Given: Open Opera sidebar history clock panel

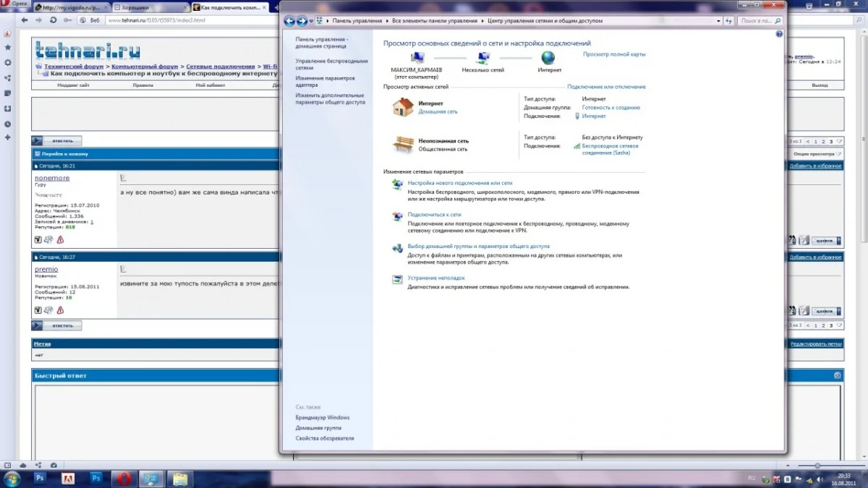Looking at the screenshot, I should (x=7, y=124).
